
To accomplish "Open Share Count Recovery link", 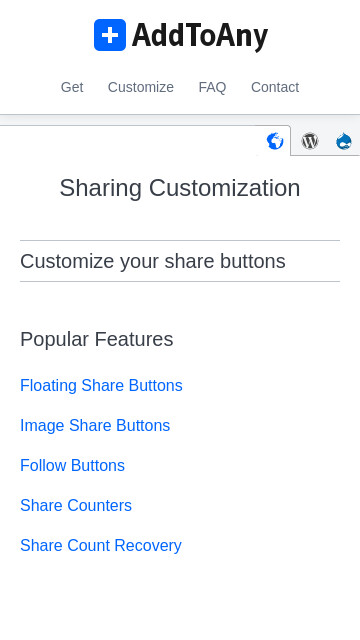I will 101,545.
